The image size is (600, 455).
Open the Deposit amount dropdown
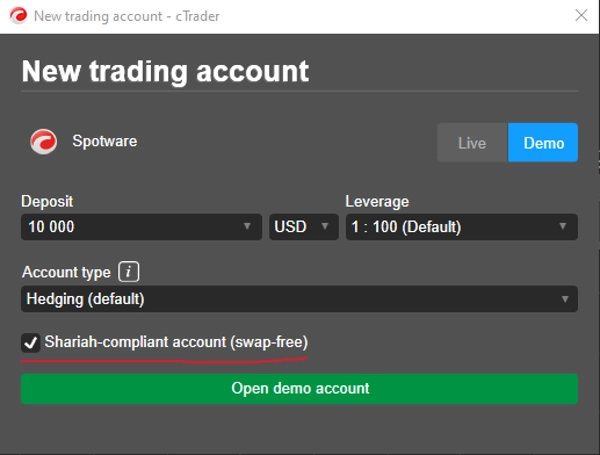pyautogui.click(x=142, y=227)
